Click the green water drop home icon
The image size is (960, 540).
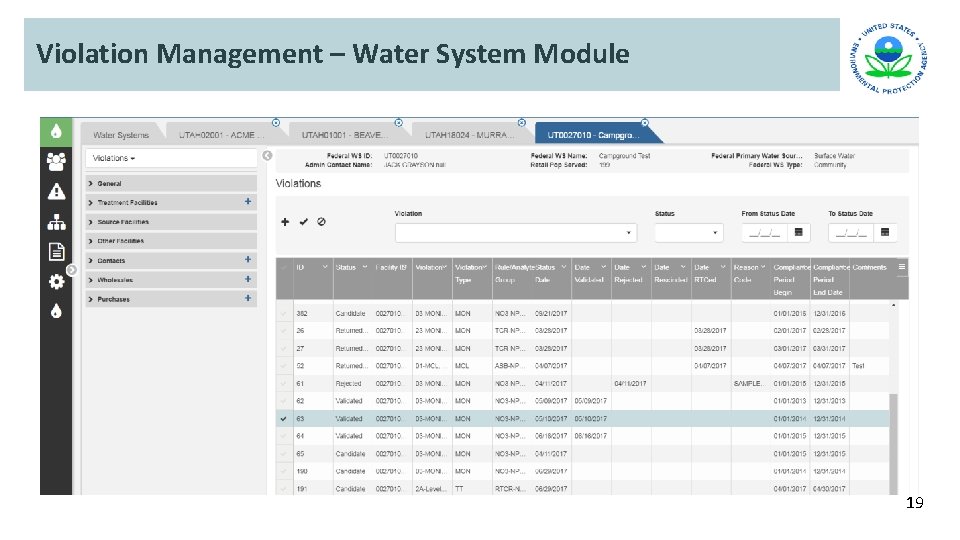click(x=56, y=132)
